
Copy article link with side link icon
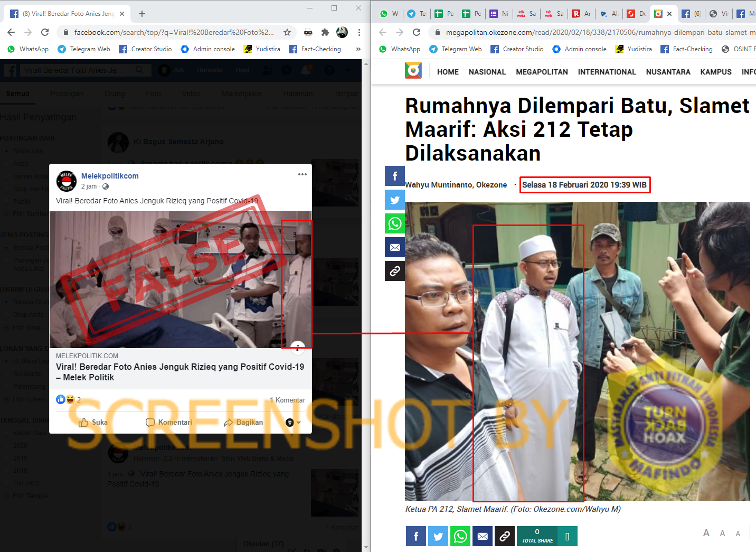tap(395, 271)
